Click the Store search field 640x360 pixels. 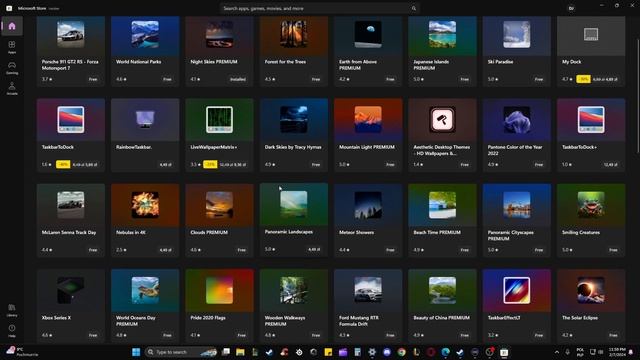pos(320,8)
